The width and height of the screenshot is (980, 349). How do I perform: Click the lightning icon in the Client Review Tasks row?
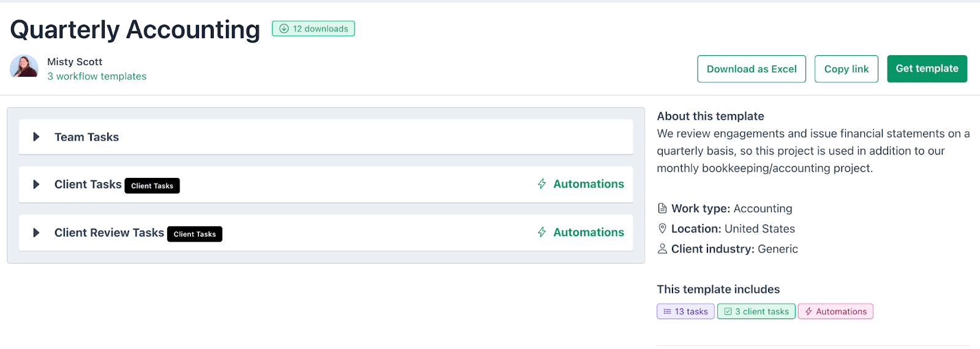[542, 232]
